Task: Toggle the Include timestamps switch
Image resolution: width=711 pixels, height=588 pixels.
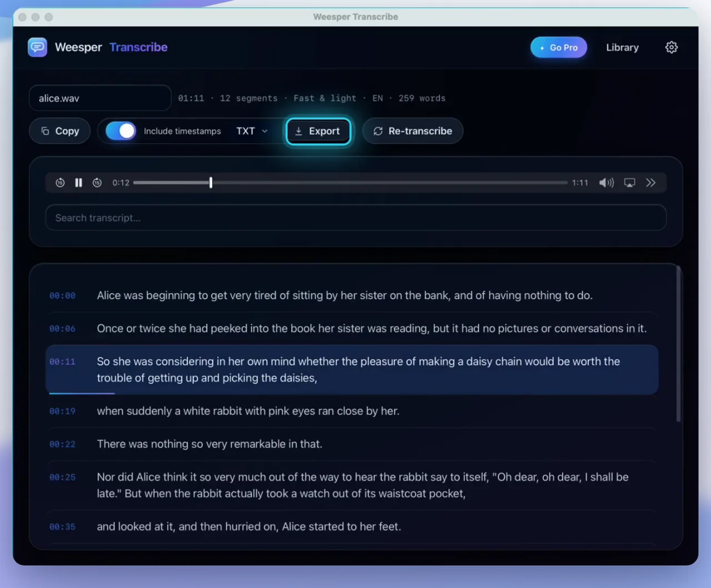Action: pyautogui.click(x=121, y=131)
